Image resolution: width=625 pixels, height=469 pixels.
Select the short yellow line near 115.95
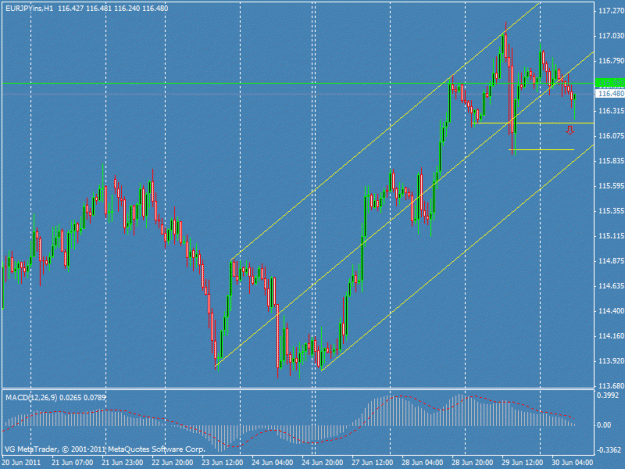tap(541, 149)
